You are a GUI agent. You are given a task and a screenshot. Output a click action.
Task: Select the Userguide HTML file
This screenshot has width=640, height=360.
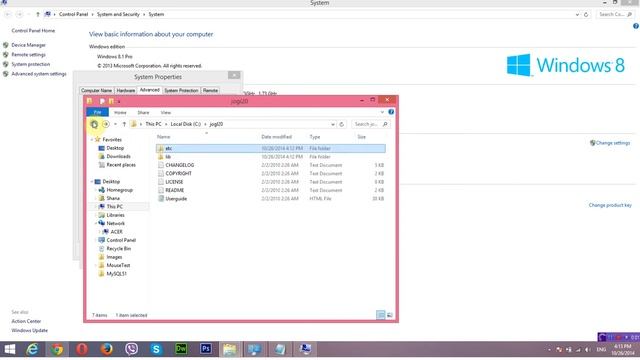pyautogui.click(x=271, y=199)
